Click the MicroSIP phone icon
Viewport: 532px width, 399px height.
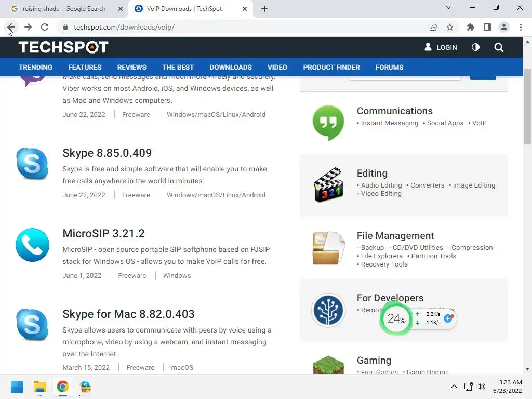click(33, 245)
